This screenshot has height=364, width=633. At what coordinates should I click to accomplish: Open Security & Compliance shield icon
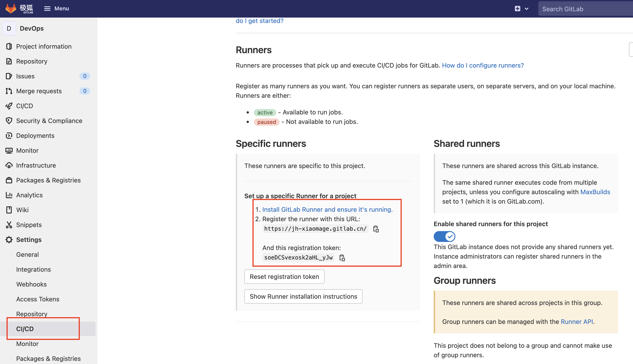coord(9,121)
